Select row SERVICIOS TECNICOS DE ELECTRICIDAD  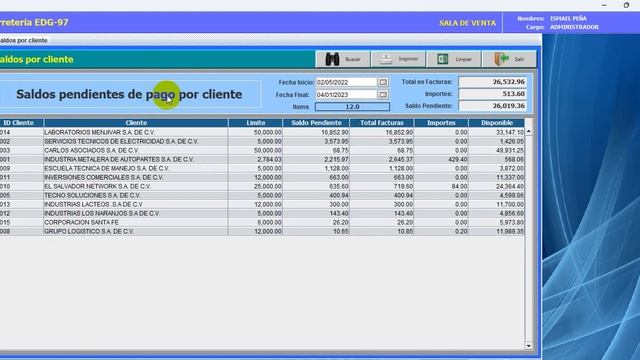pyautogui.click(x=262, y=142)
